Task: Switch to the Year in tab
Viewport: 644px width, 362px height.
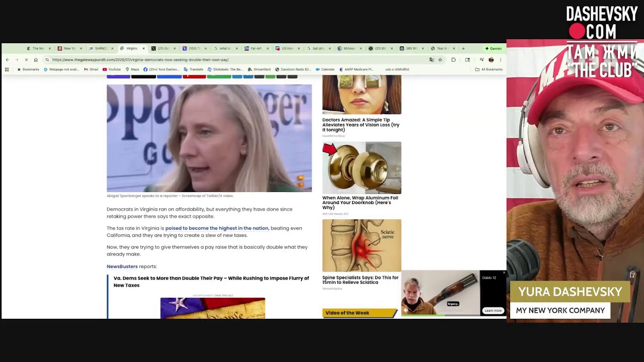Action: point(444,49)
